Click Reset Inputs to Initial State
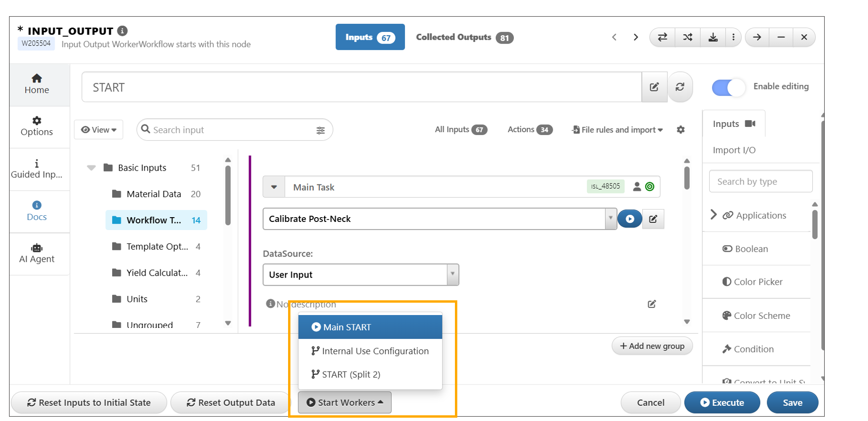This screenshot has height=421, width=868. (89, 402)
